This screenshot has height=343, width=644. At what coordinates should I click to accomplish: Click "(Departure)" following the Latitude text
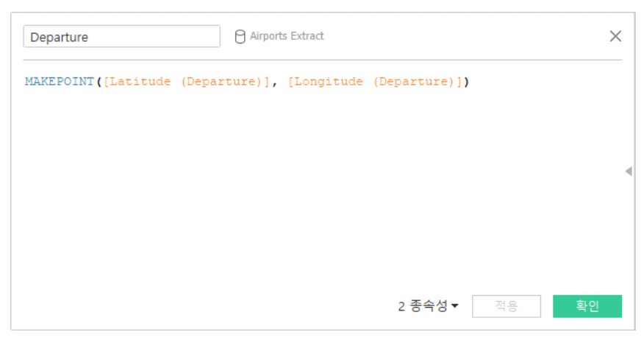tap(221, 82)
